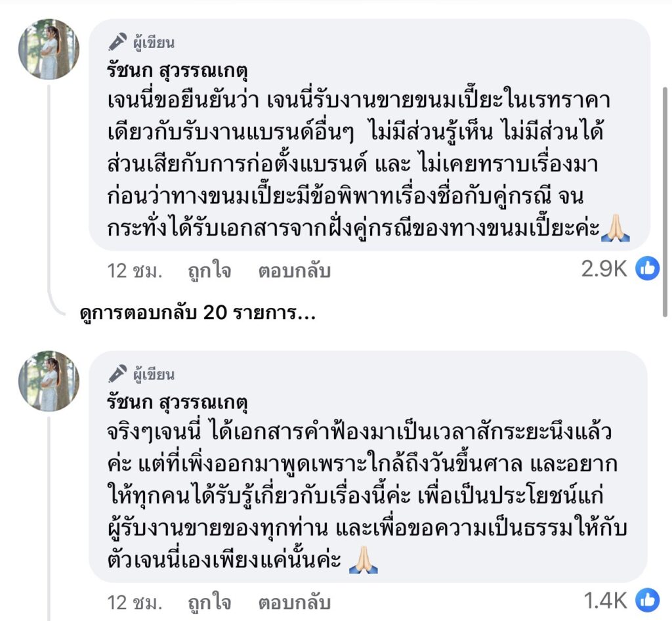Click the 12 ชม. timestamp on the top comment
This screenshot has width=672, height=621.
(135, 270)
